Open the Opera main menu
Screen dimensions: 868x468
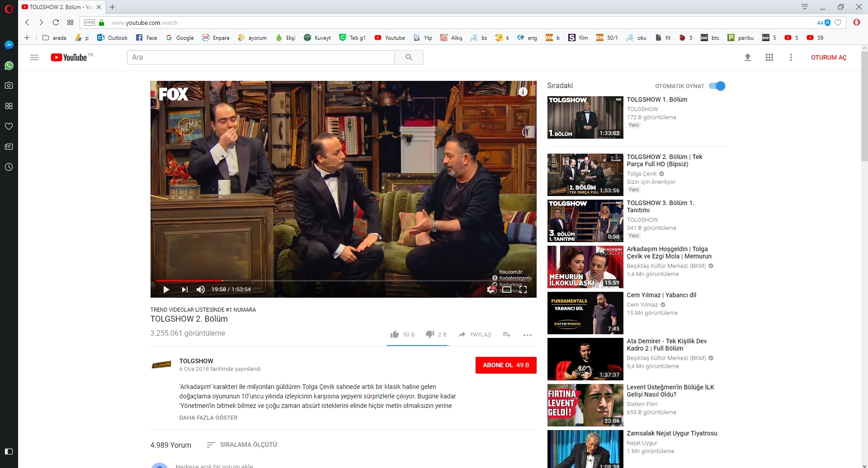(x=9, y=8)
